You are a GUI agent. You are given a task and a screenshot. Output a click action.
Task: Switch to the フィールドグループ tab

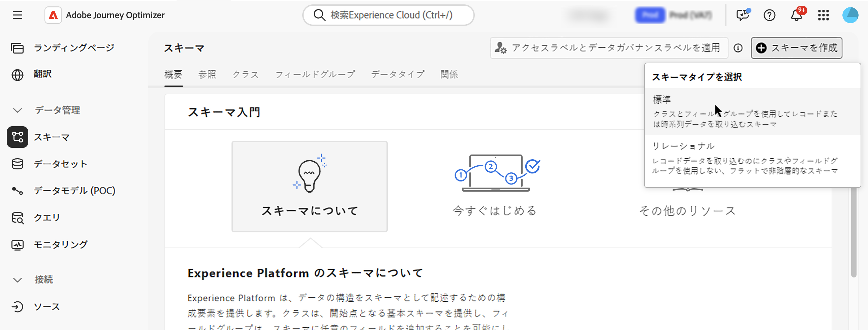315,74
